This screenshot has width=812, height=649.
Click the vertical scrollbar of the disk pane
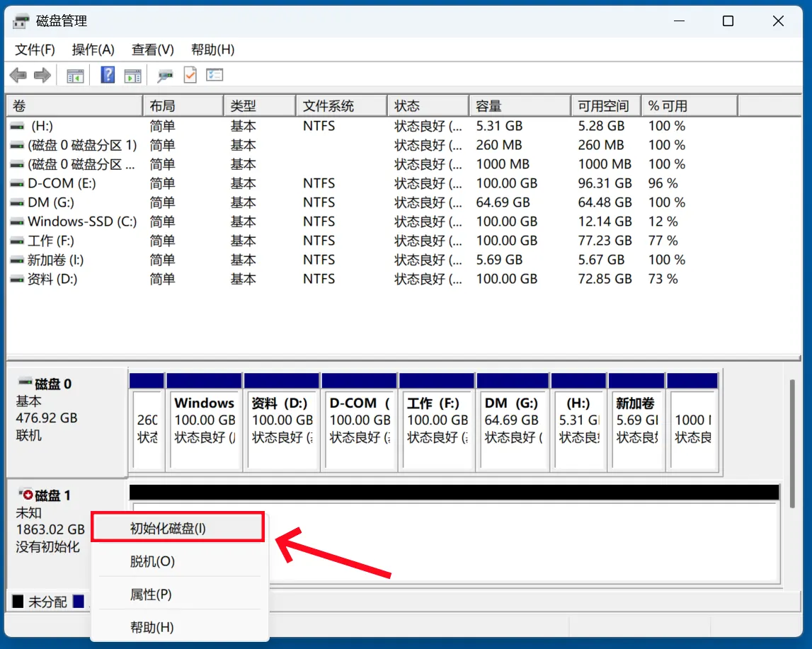click(x=791, y=444)
